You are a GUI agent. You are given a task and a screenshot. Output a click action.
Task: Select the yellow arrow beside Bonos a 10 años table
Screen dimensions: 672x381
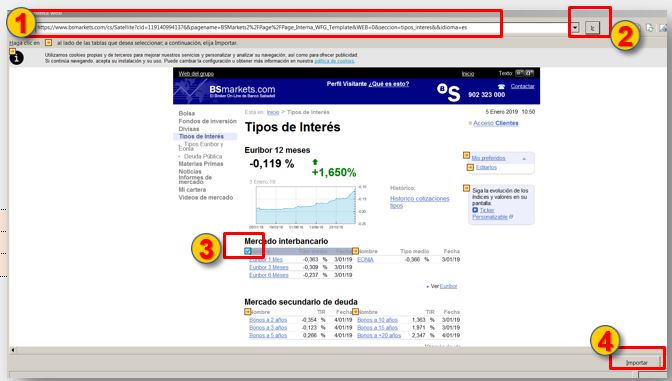click(x=355, y=312)
